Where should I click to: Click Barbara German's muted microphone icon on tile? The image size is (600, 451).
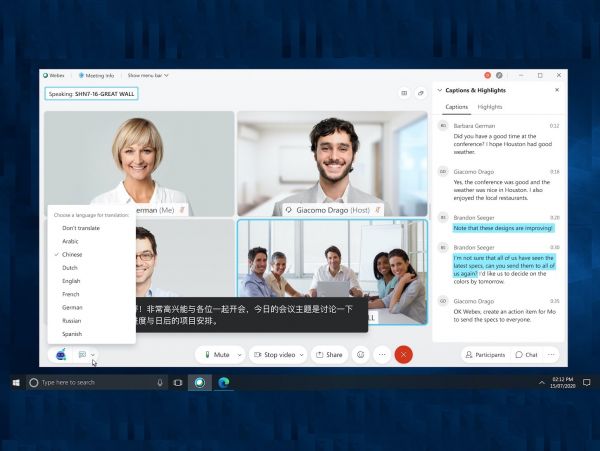[x=182, y=210]
